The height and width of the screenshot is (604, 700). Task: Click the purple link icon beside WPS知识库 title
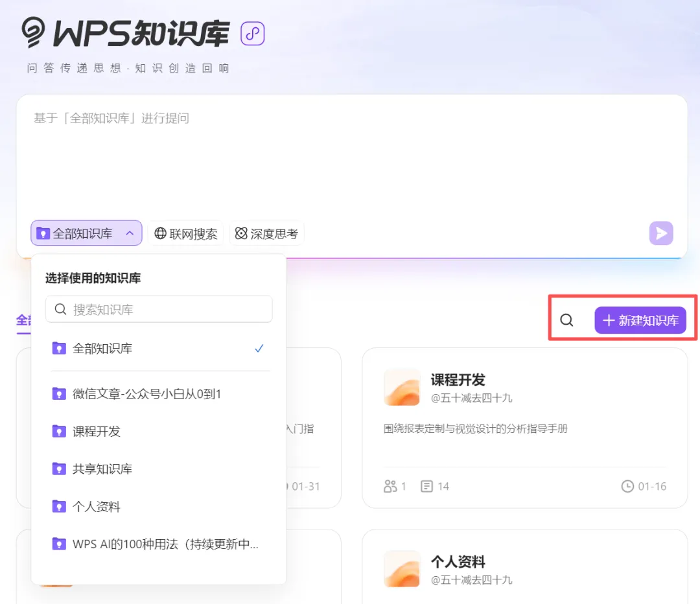click(253, 34)
